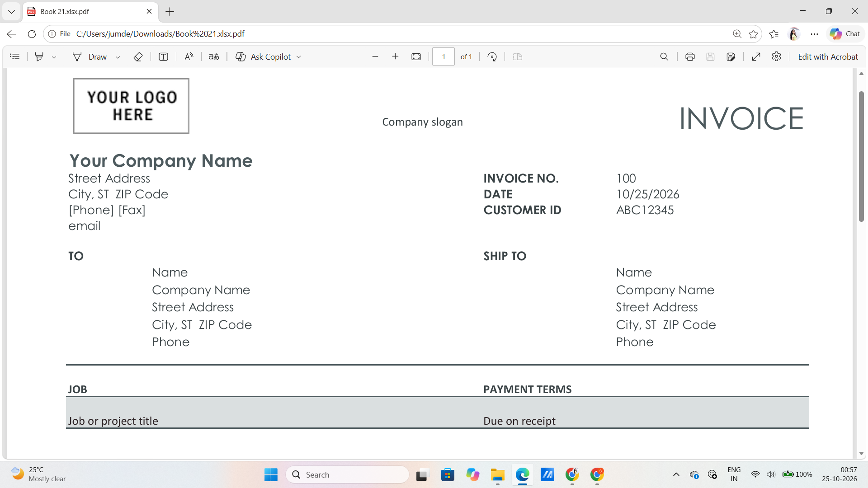Click the address bar file path

[x=160, y=34]
